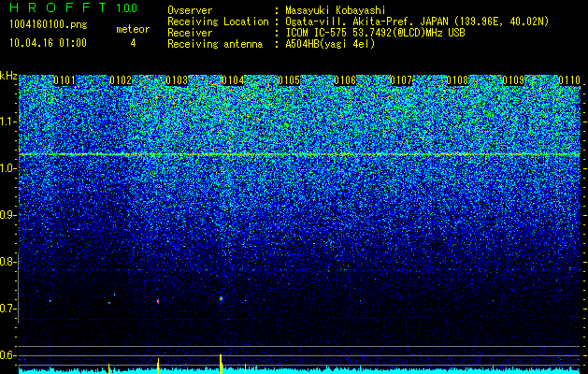Click the 1.0 frequency axis label
Viewport: 588px width, 374px height.
tap(7, 169)
